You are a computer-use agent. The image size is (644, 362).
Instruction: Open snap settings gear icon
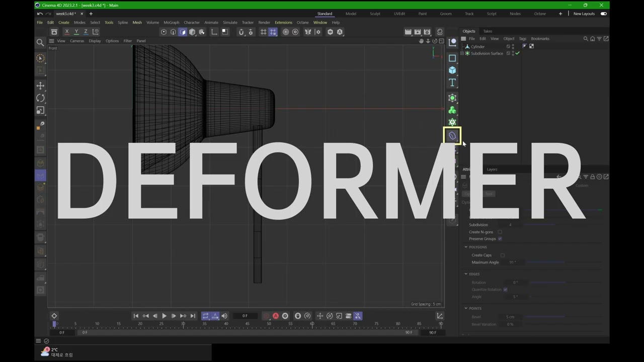pos(251,32)
